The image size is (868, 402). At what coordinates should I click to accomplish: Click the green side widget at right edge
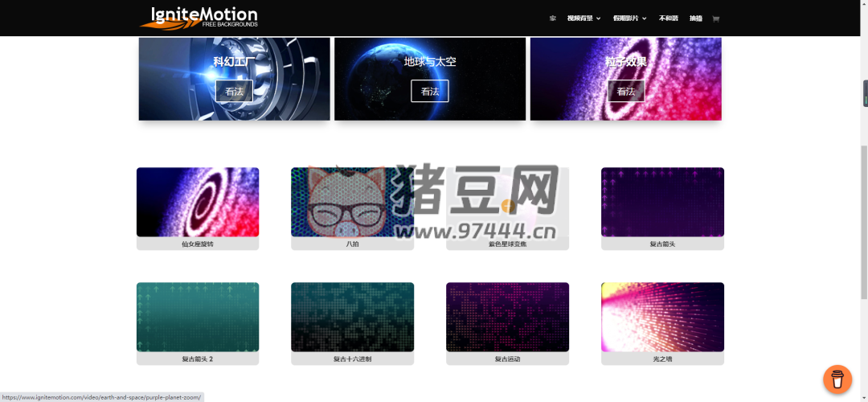(866, 93)
